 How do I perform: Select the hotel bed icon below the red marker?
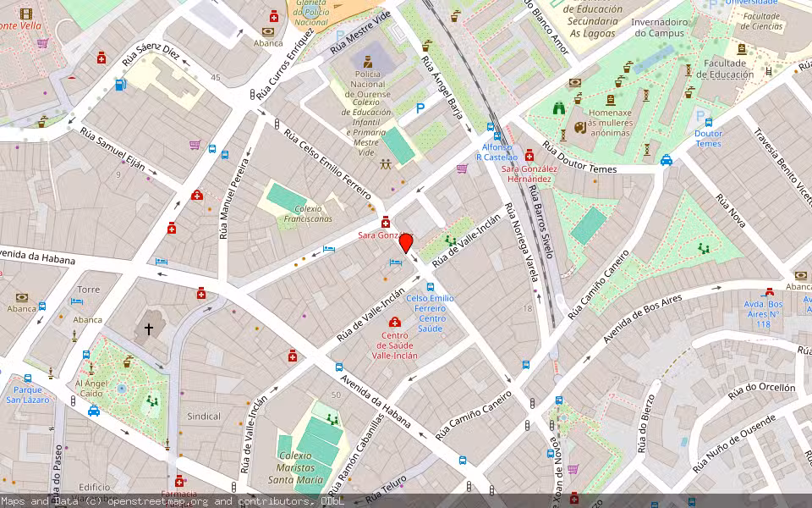point(395,262)
